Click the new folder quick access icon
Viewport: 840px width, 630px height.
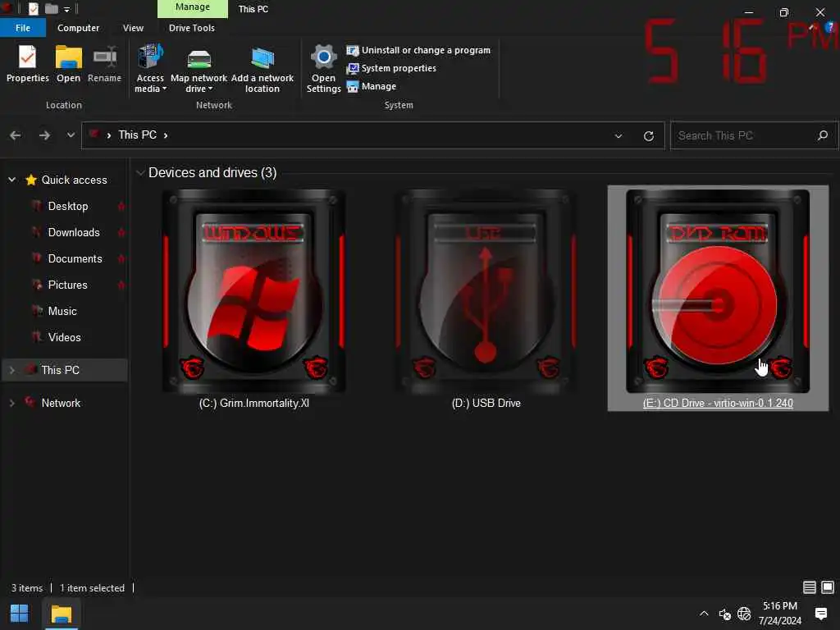click(x=52, y=8)
